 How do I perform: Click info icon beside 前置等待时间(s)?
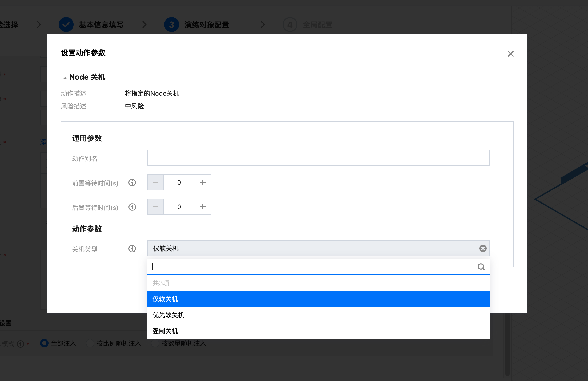pyautogui.click(x=132, y=183)
